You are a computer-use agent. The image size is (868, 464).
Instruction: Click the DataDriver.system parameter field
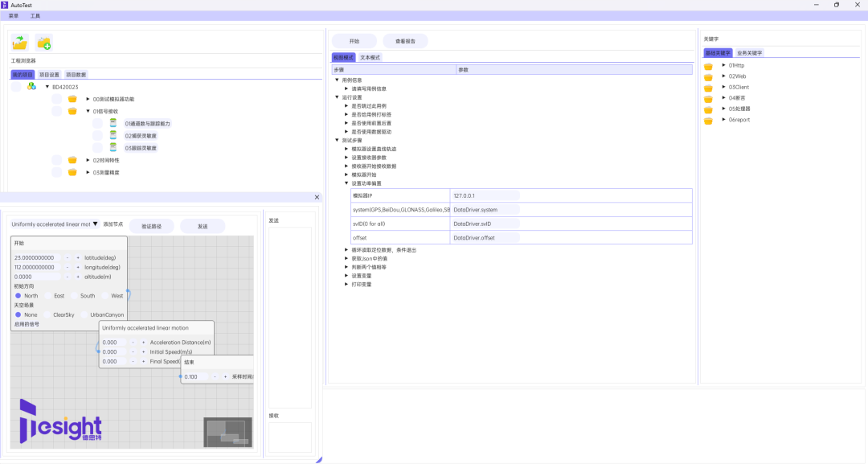(x=485, y=210)
